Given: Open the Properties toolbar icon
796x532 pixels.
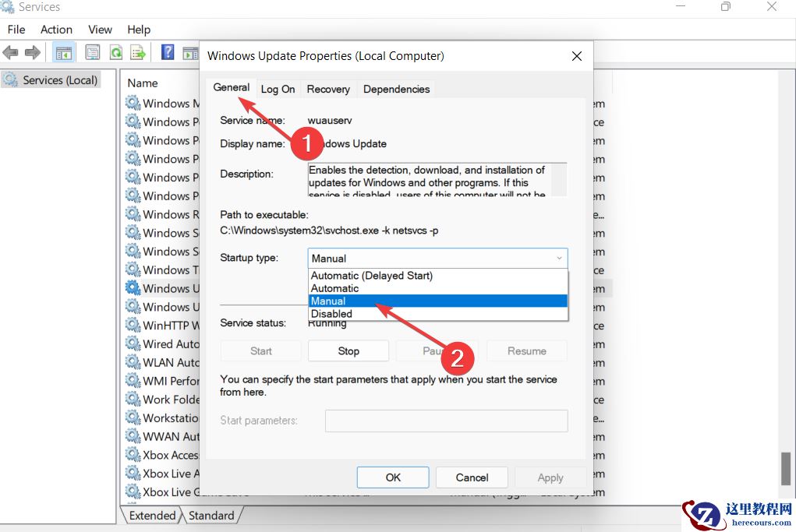Looking at the screenshot, I should point(93,51).
